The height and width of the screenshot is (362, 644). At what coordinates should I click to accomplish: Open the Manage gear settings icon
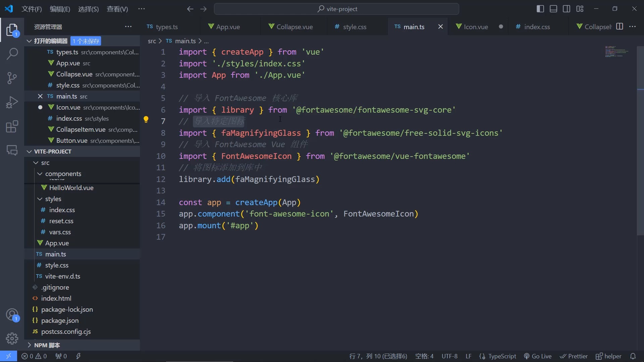click(12, 339)
